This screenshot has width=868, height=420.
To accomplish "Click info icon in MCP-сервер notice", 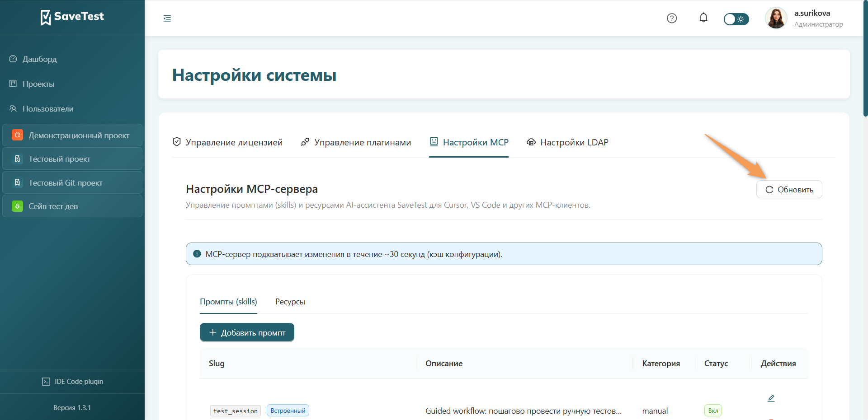I will pos(197,254).
